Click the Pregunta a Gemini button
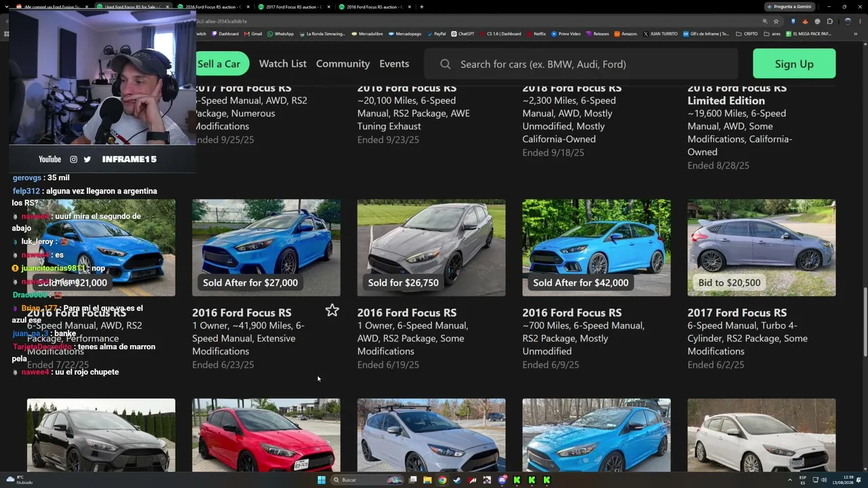Viewport: 868px width, 488px height. pos(790,7)
